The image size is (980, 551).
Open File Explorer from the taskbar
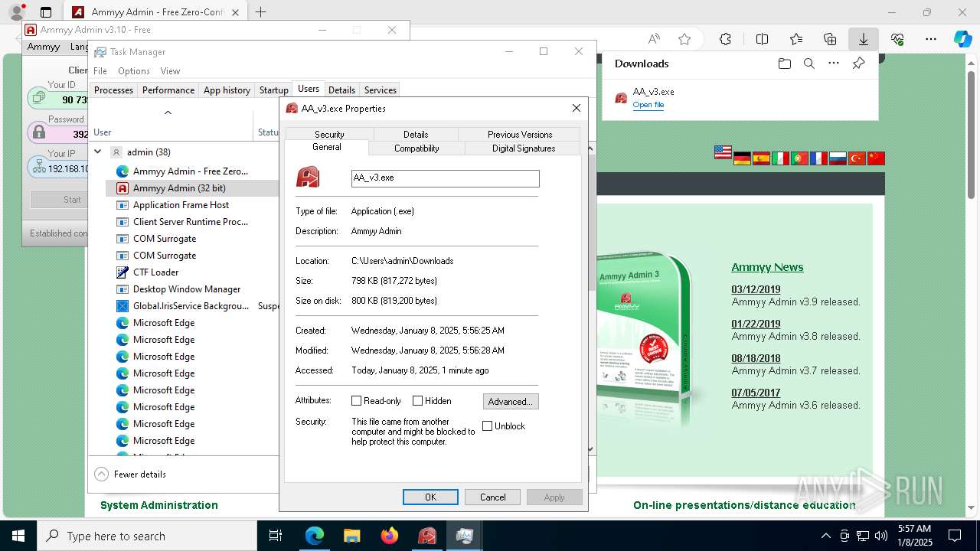351,536
